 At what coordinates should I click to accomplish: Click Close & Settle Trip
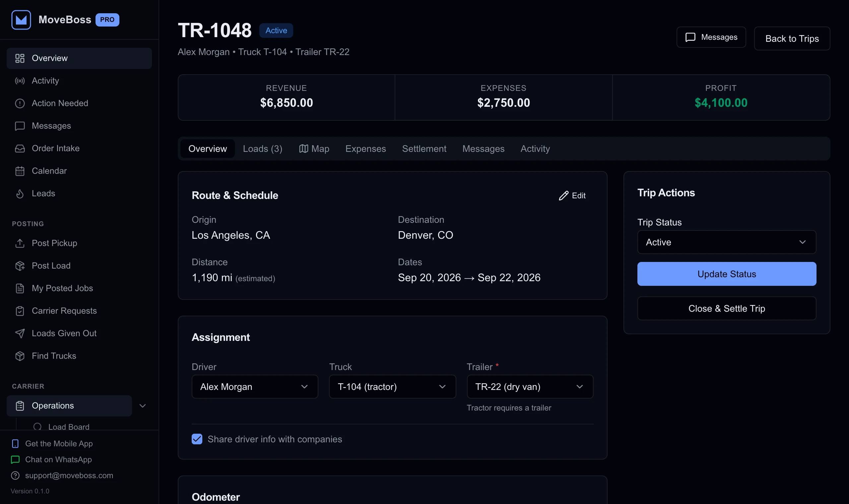click(x=726, y=308)
